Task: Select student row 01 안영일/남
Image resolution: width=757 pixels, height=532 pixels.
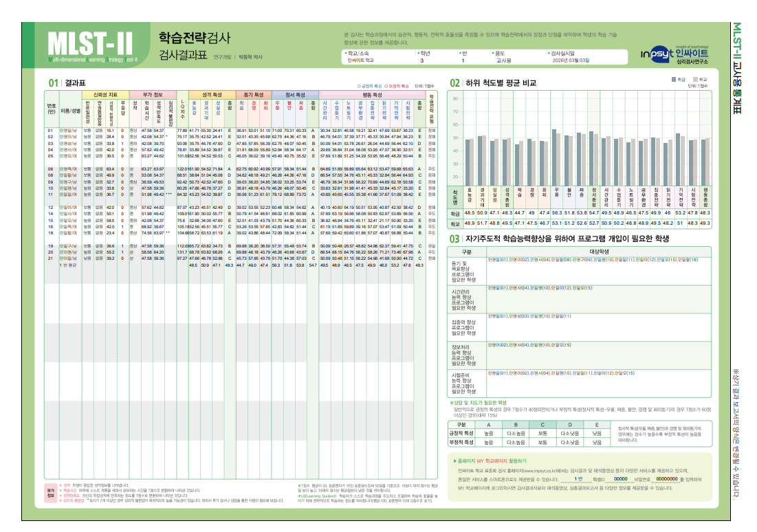Action: tap(241, 131)
